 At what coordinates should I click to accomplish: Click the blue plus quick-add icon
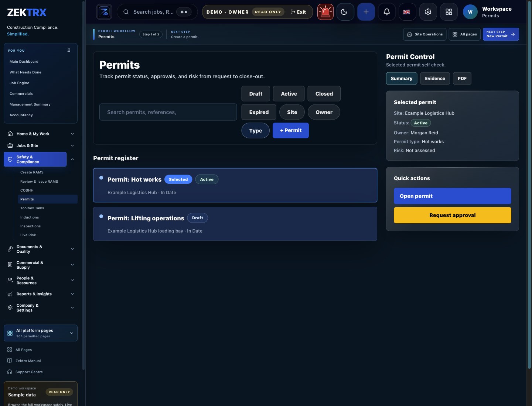366,12
